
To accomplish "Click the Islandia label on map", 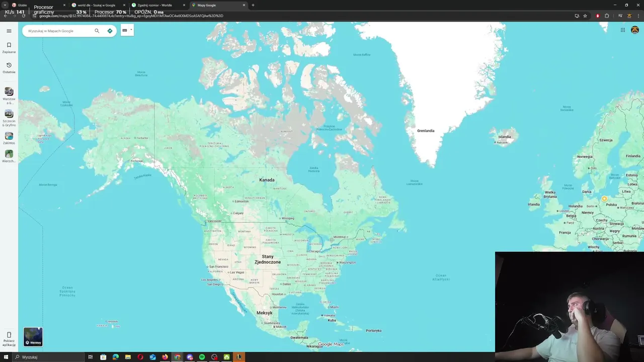I will coord(505,137).
